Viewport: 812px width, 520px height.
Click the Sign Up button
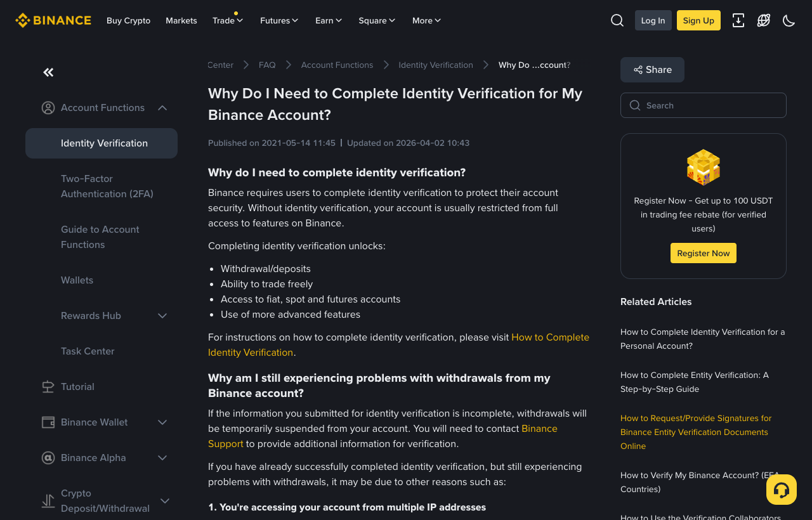click(x=698, y=20)
